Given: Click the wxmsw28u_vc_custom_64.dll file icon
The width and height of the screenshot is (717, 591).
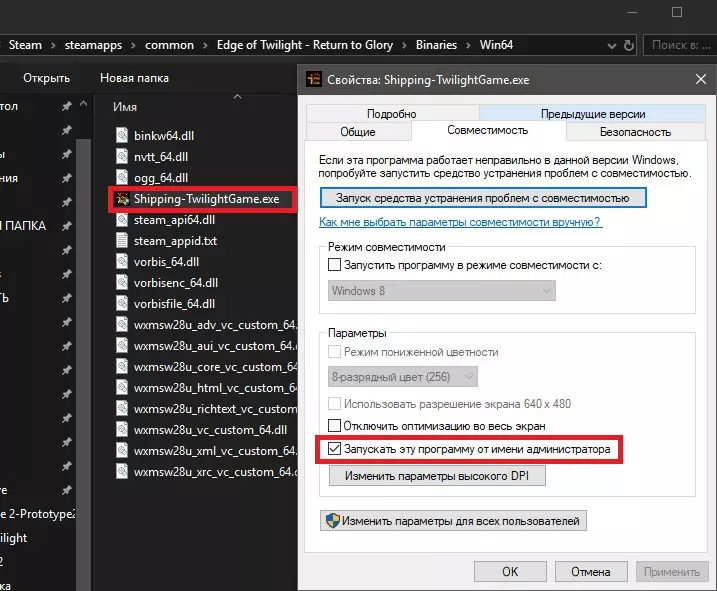Looking at the screenshot, I should pyautogui.click(x=122, y=430).
